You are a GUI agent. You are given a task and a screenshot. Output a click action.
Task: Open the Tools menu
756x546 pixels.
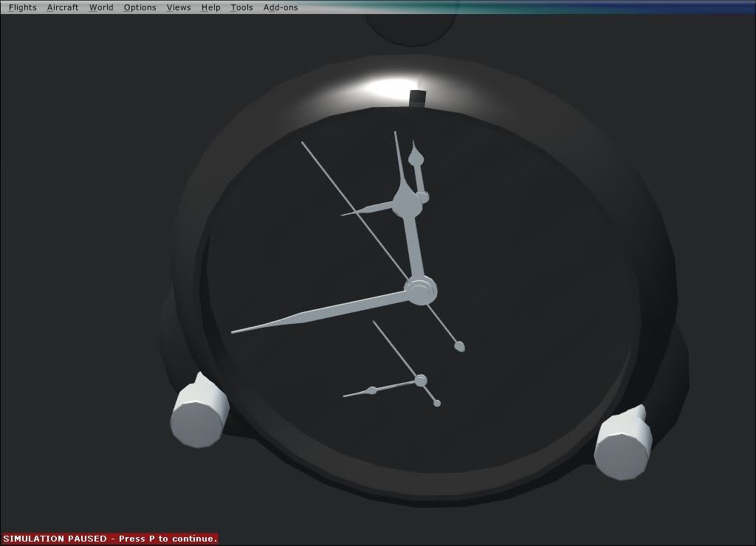point(241,7)
